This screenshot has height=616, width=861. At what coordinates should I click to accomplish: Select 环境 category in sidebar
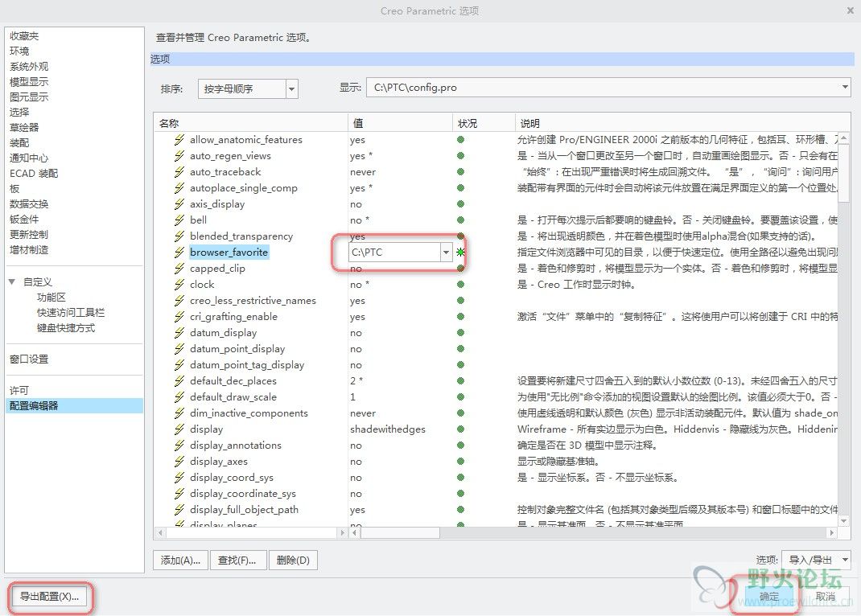point(19,51)
